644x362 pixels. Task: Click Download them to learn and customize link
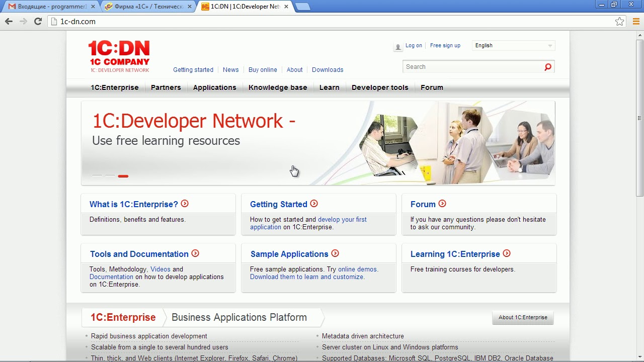[x=307, y=277]
